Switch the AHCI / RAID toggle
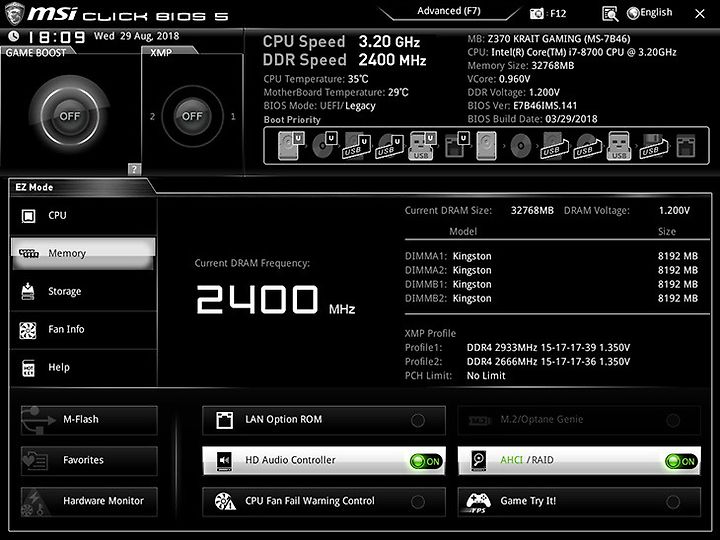The height and width of the screenshot is (540, 720). (x=681, y=461)
